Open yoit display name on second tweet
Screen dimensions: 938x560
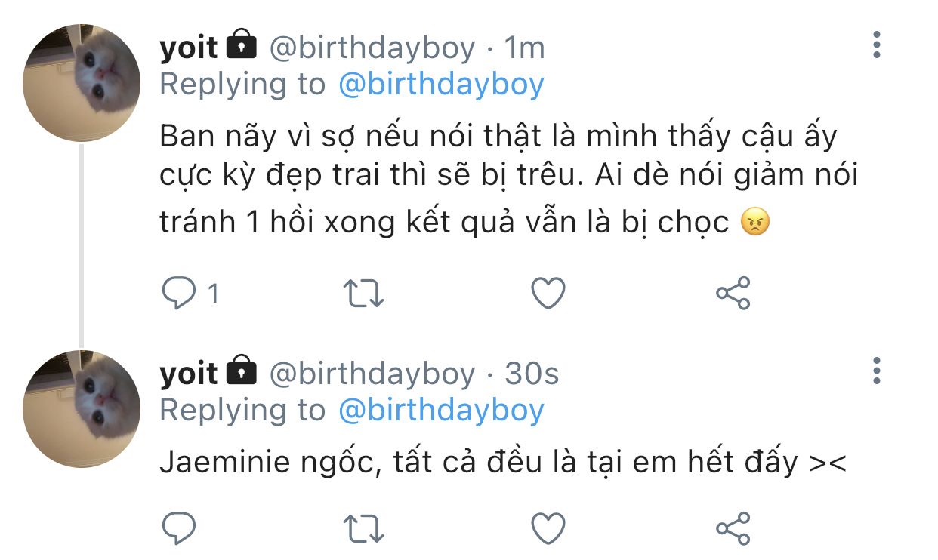189,374
